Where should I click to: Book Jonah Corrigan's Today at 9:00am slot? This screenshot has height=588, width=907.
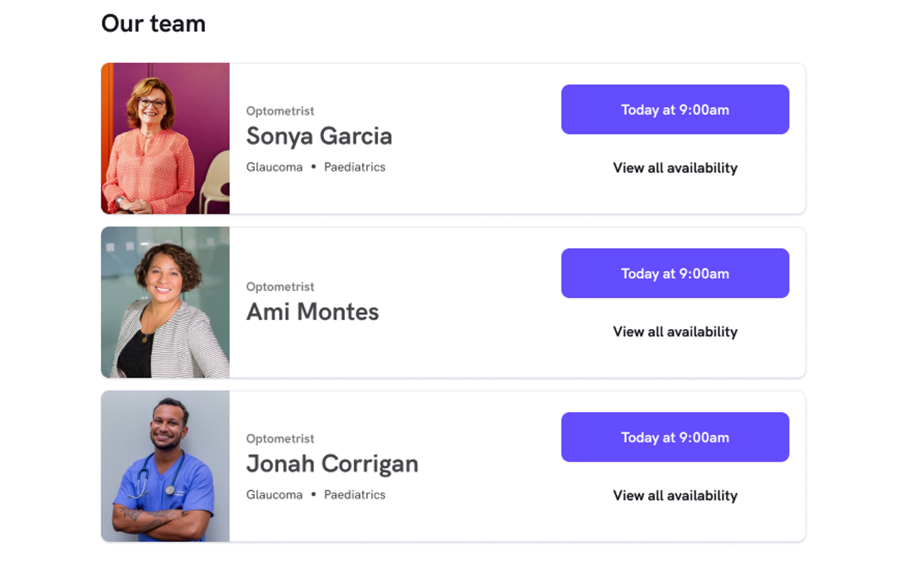[x=675, y=437]
